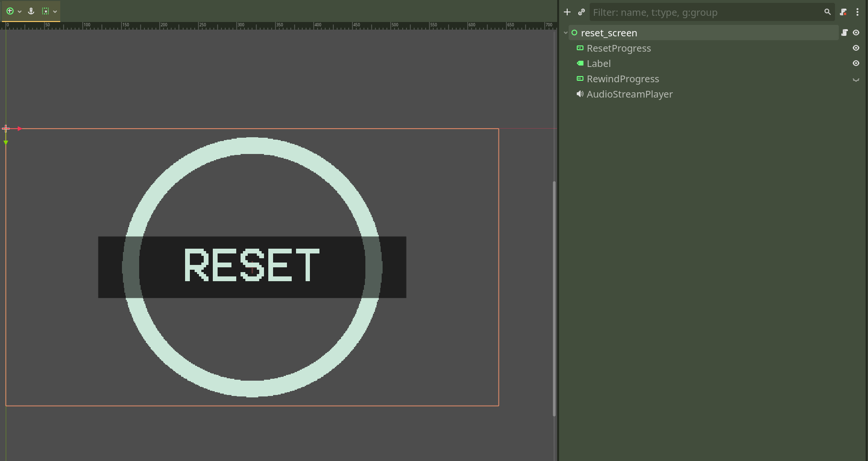
Task: Select the RewindProgress node in the tree
Action: pyautogui.click(x=623, y=79)
